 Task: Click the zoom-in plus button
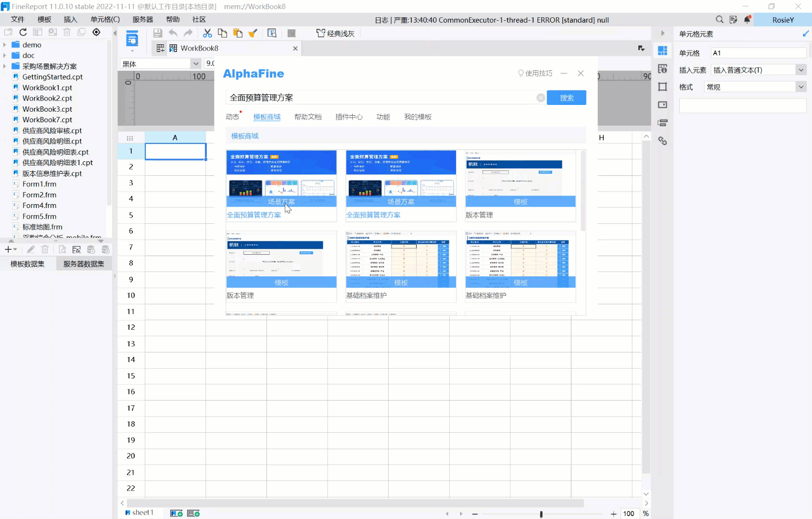613,514
